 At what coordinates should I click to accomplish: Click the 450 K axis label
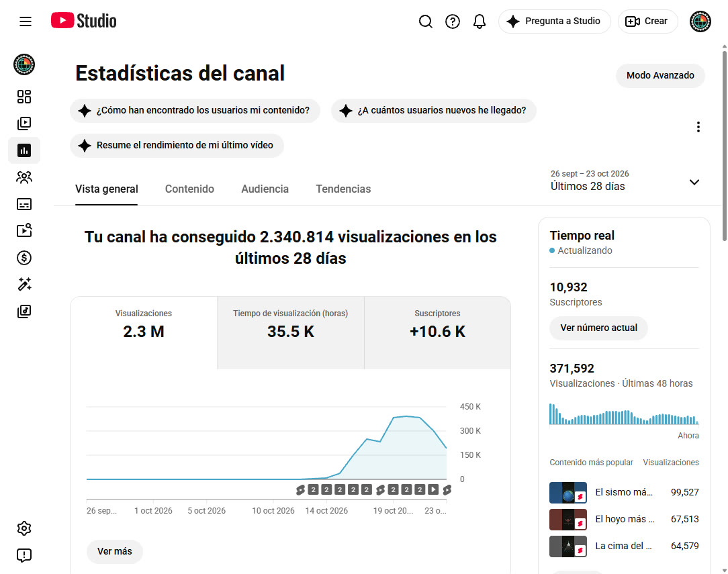click(x=470, y=407)
